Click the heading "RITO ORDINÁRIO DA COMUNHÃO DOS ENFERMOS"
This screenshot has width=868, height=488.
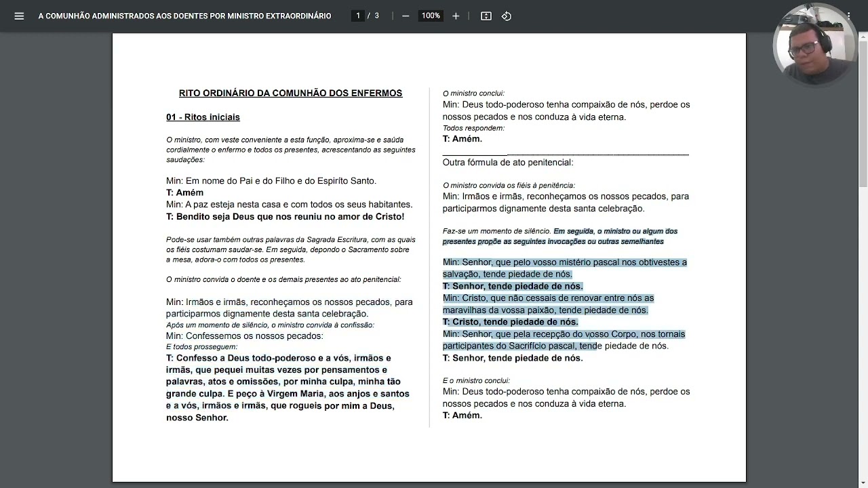coord(290,94)
